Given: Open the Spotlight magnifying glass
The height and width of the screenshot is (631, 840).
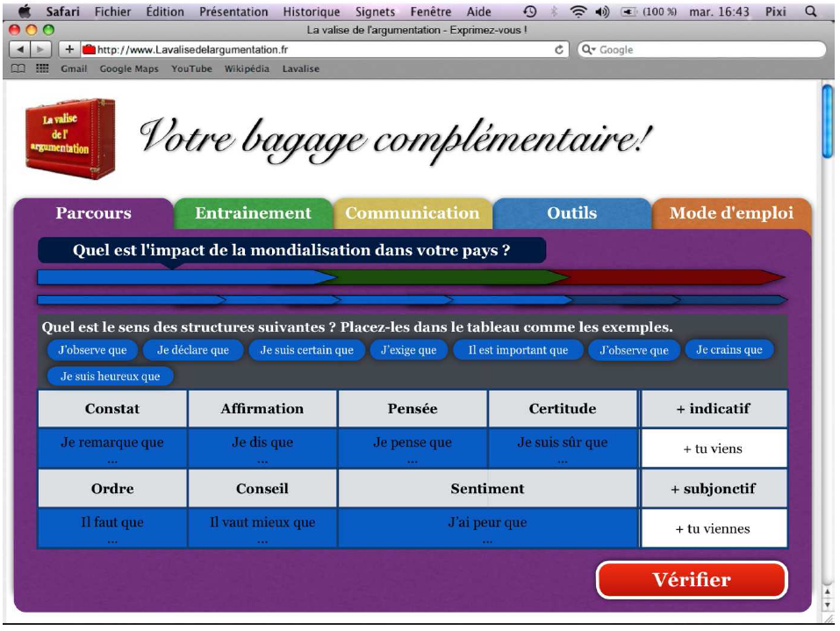Looking at the screenshot, I should (x=811, y=11).
